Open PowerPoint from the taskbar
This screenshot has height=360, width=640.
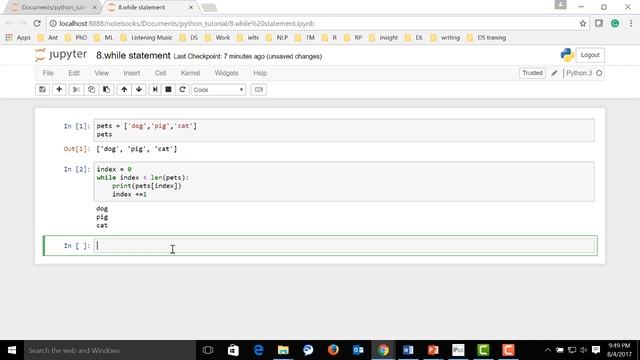click(x=433, y=350)
